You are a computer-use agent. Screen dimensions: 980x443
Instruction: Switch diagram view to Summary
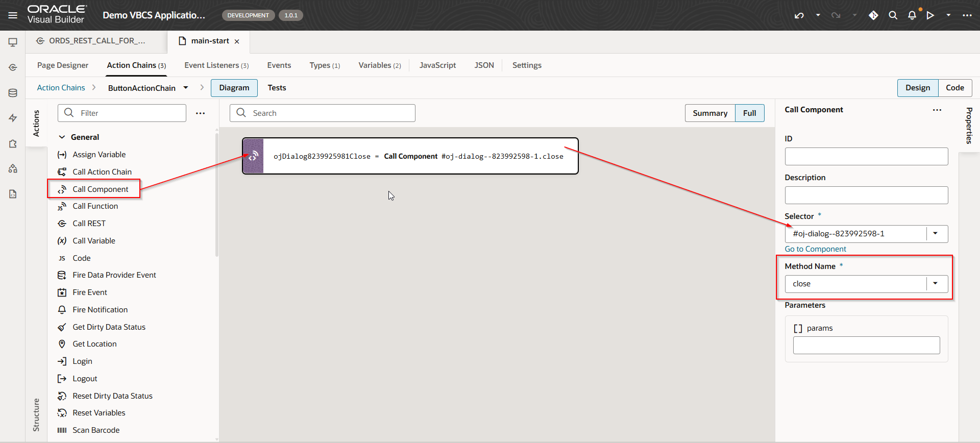pos(709,113)
